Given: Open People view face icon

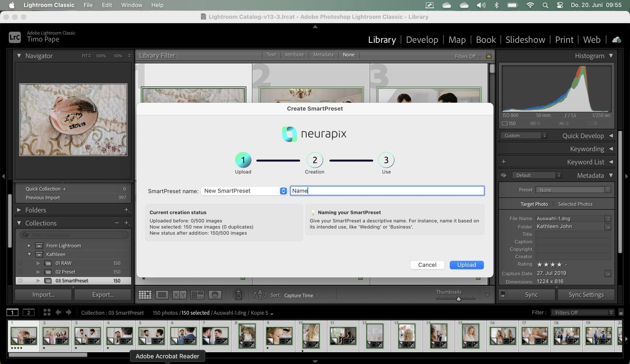Looking at the screenshot, I should [x=215, y=295].
